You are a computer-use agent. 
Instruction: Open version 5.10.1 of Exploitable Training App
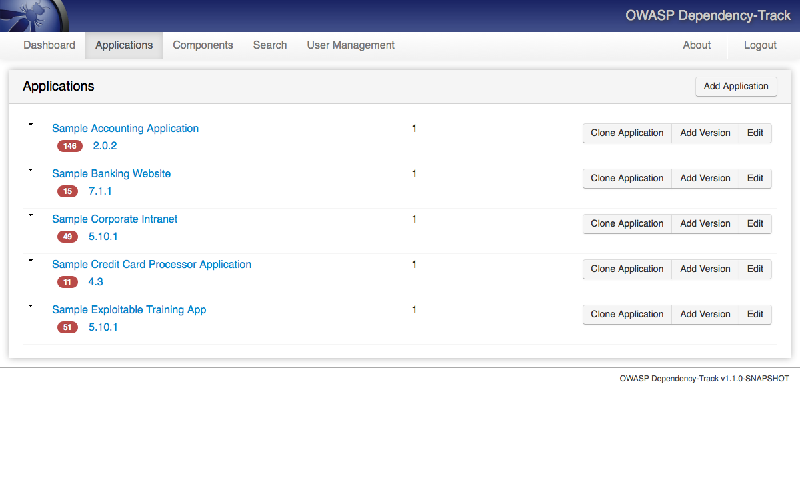coord(103,327)
